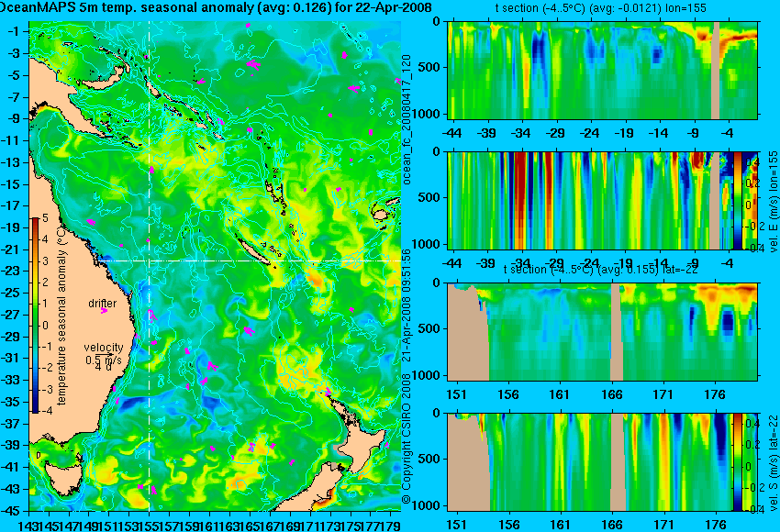Click the '-23' latitude label on map axis
This screenshot has width=780, height=532.
click(x=12, y=271)
